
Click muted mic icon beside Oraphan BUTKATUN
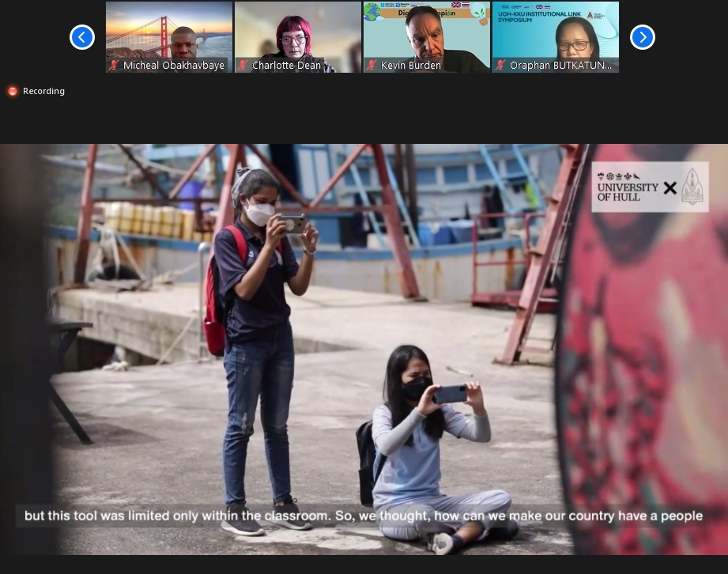500,65
